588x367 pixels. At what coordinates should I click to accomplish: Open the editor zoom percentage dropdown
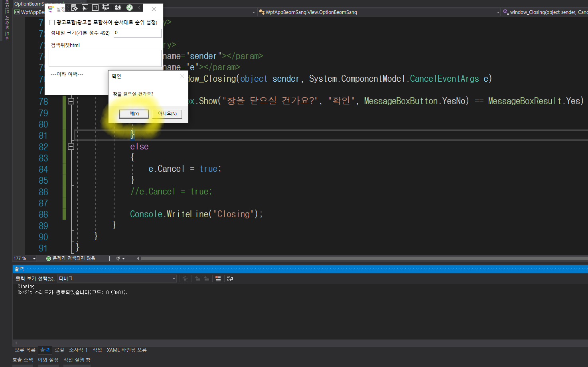(34, 259)
